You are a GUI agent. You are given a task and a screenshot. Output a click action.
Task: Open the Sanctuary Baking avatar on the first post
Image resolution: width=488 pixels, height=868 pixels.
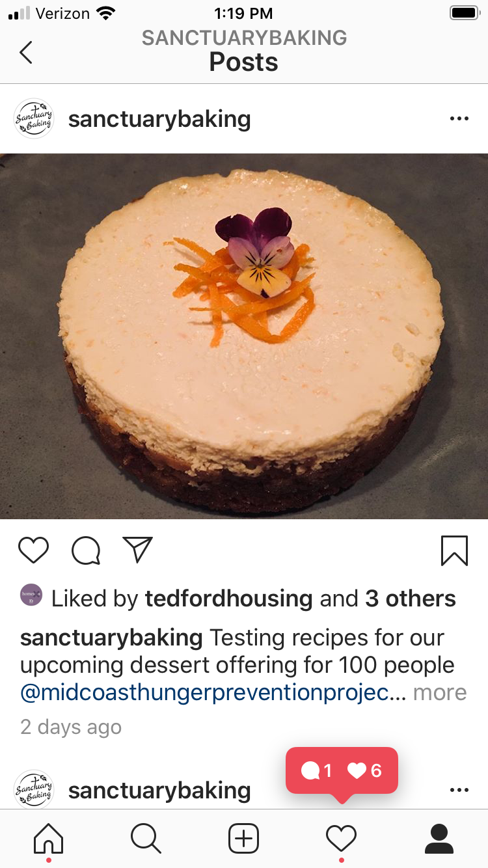[x=33, y=118]
